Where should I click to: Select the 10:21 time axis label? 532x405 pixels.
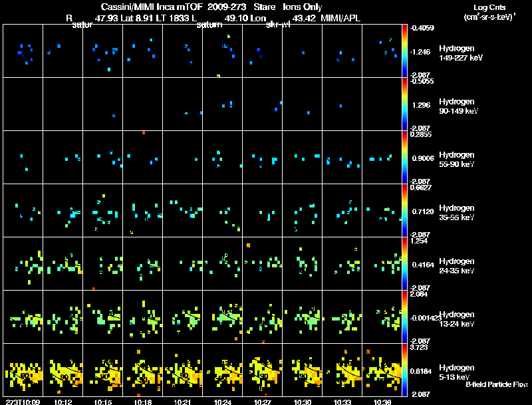point(182,402)
